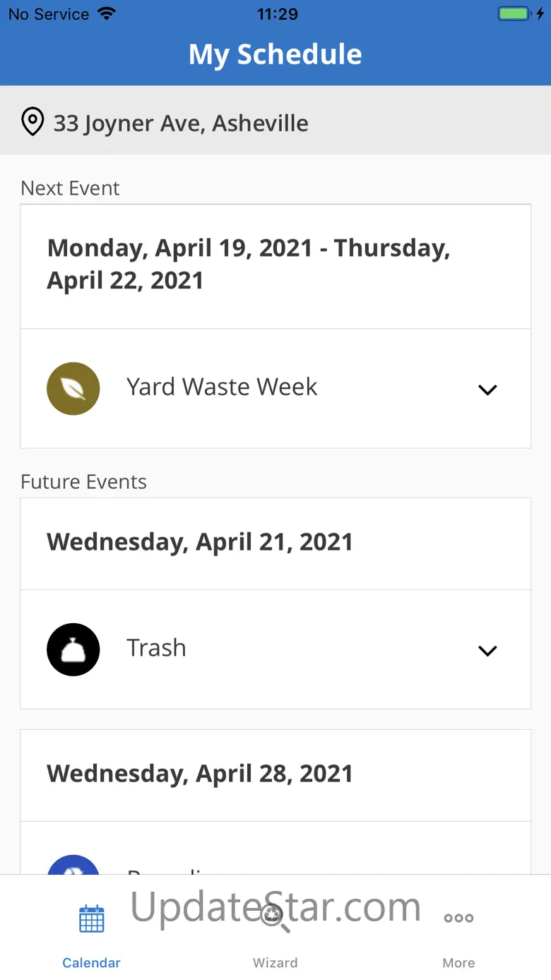Tap the Monday, April 19 date range header
551x980 pixels.
coord(249,264)
